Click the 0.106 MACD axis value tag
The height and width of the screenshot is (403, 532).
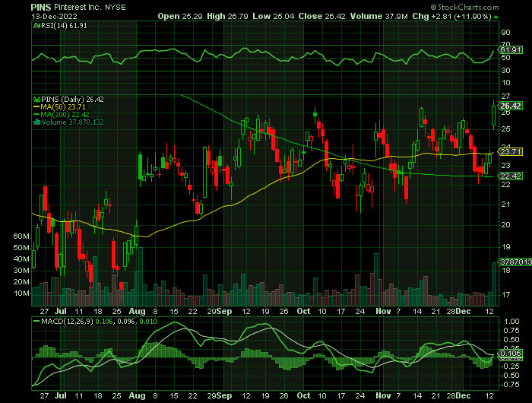tap(511, 354)
